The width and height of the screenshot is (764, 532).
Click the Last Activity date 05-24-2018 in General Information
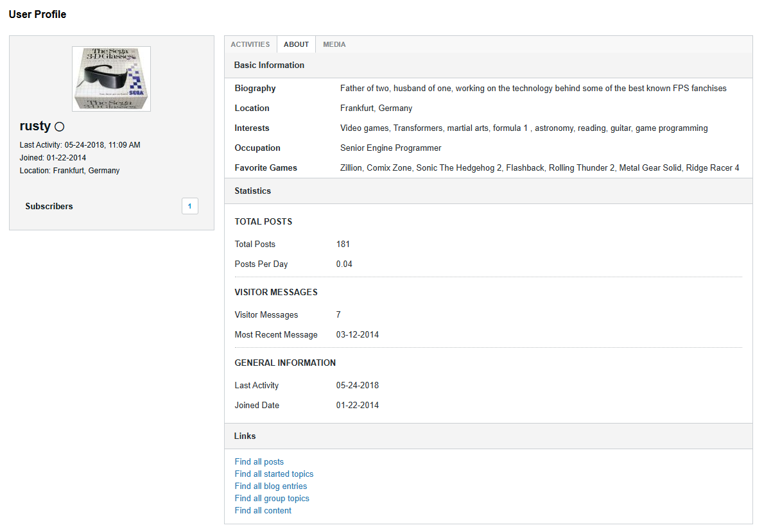click(x=357, y=385)
